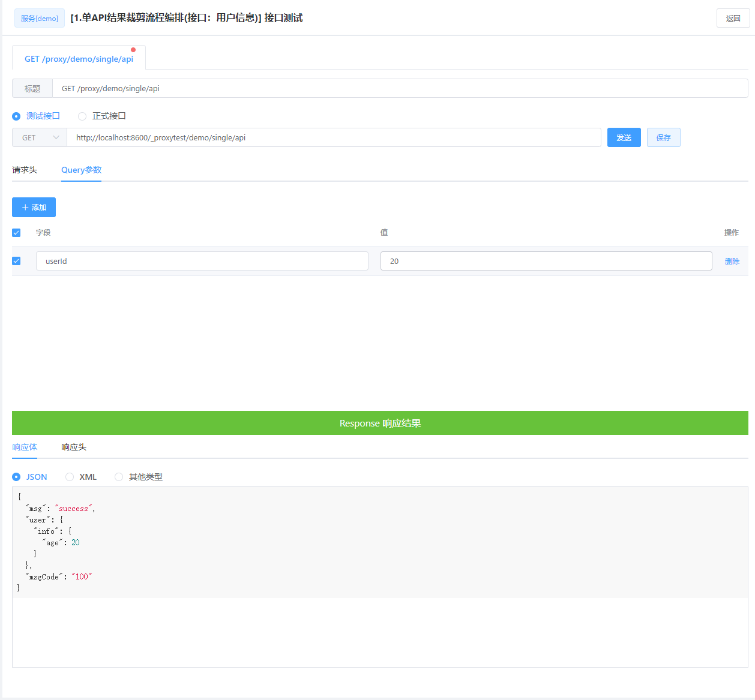Uncheck the select-all checkbox in parameter table
Image resolution: width=755 pixels, height=700 pixels.
click(x=16, y=233)
